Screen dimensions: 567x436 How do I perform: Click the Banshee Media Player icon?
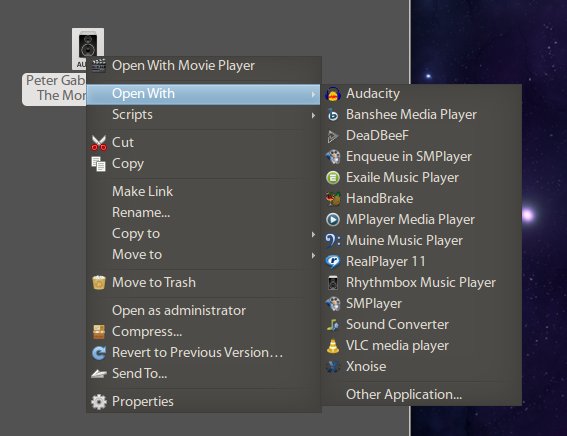pyautogui.click(x=333, y=115)
